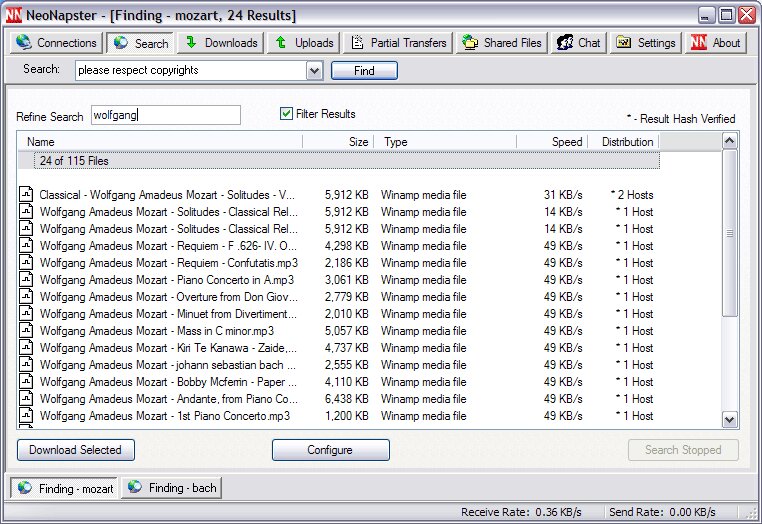This screenshot has height=524, width=762.
Task: Click file icon of 'johann sebastian bach' row
Action: (x=26, y=365)
